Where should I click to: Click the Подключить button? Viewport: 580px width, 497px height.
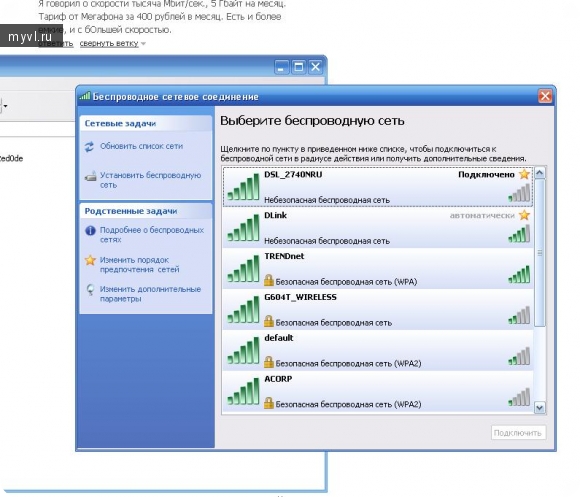point(518,433)
